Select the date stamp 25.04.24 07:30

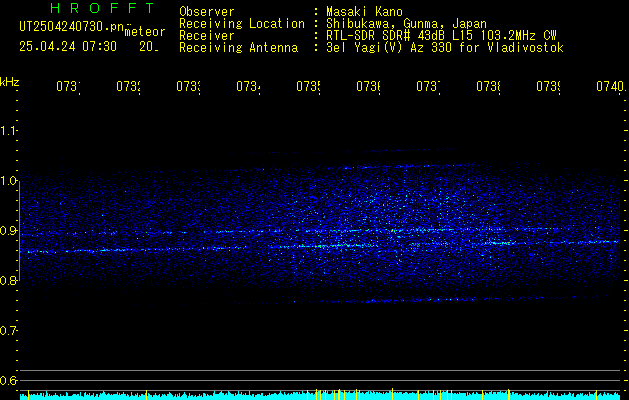[x=68, y=47]
